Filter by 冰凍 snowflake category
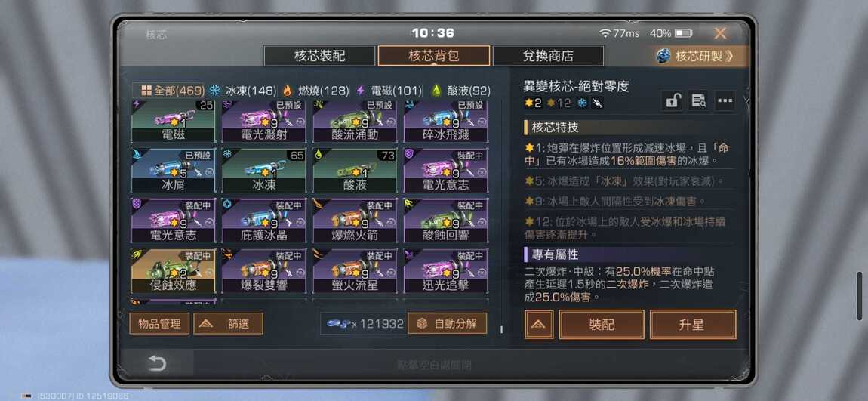The image size is (868, 401). pos(242,91)
